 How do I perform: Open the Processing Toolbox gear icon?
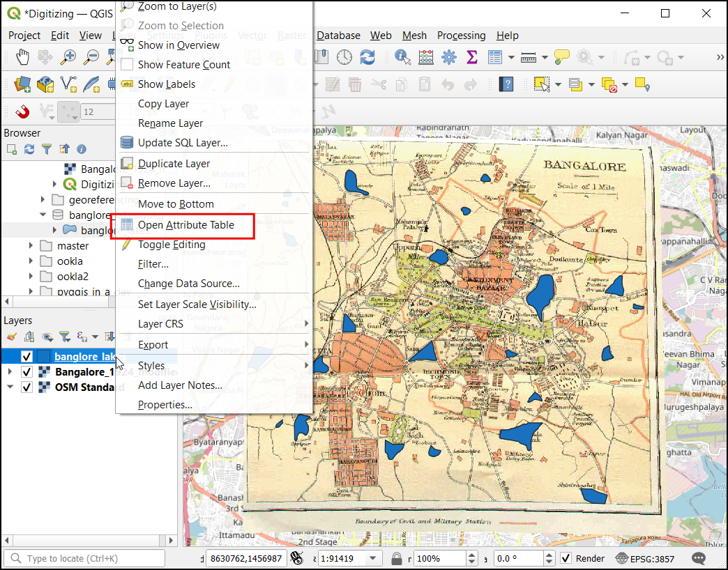(449, 58)
